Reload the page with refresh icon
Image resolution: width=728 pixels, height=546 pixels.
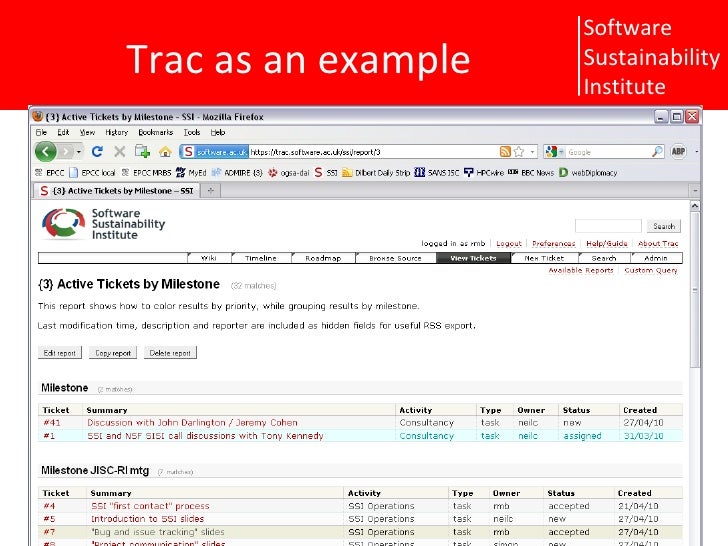coord(97,151)
